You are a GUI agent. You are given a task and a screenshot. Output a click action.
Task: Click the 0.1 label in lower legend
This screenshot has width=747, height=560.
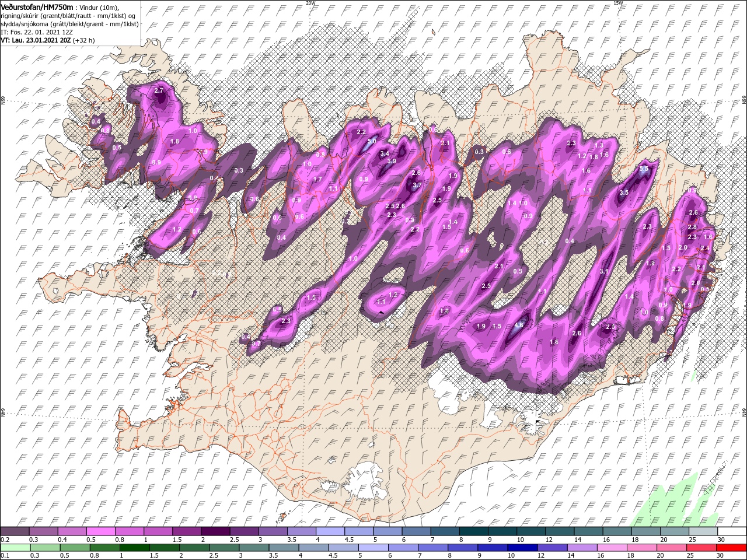click(x=5, y=556)
